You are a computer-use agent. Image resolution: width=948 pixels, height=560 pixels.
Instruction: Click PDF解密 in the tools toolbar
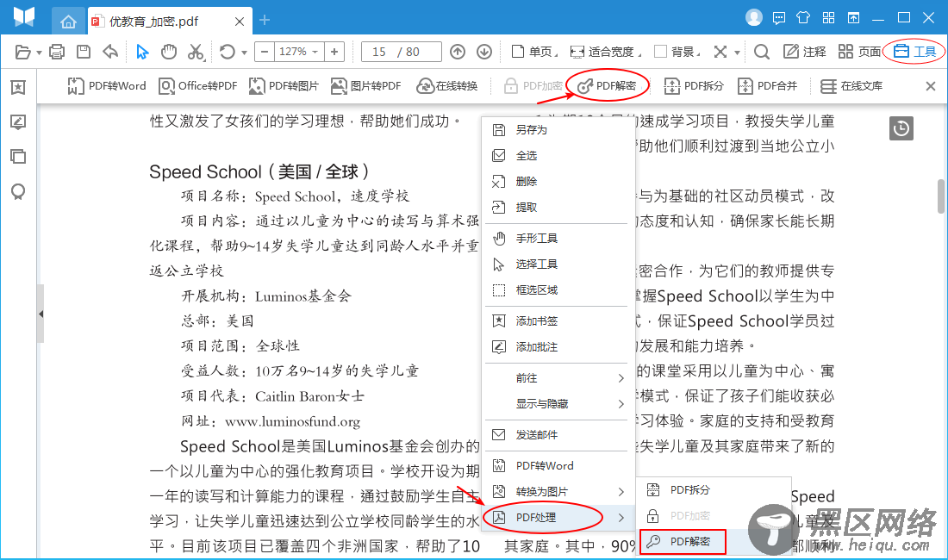coord(607,86)
